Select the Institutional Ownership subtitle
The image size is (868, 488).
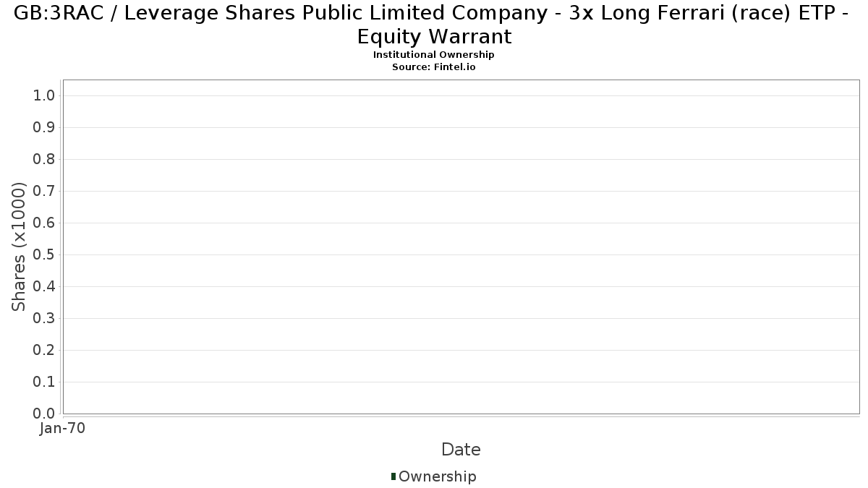(x=434, y=55)
